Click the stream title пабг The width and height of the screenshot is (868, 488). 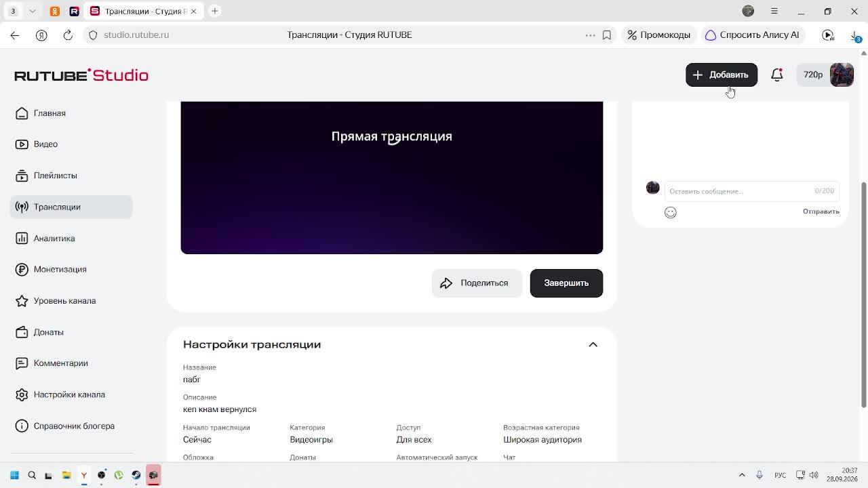click(x=192, y=380)
